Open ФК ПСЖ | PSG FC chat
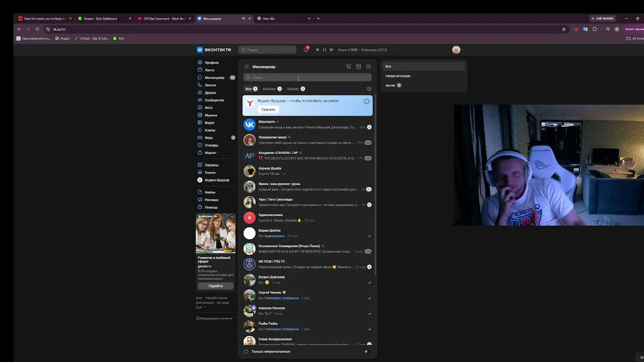The height and width of the screenshot is (362, 644). point(307,264)
